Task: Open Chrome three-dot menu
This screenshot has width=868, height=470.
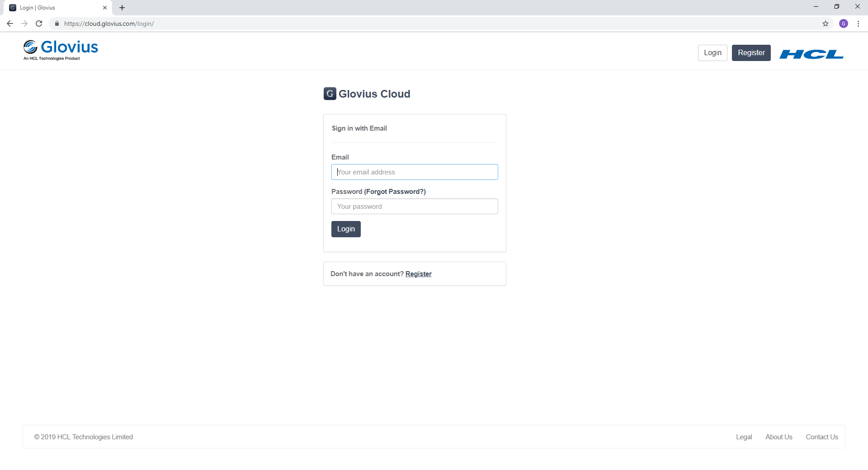Action: pos(858,23)
